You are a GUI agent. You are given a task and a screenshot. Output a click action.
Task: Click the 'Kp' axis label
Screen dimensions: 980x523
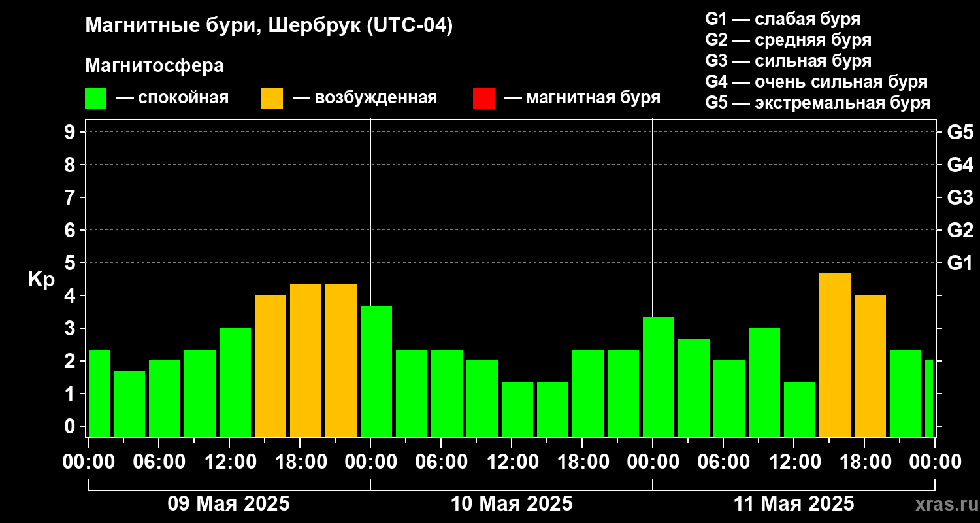(x=41, y=280)
